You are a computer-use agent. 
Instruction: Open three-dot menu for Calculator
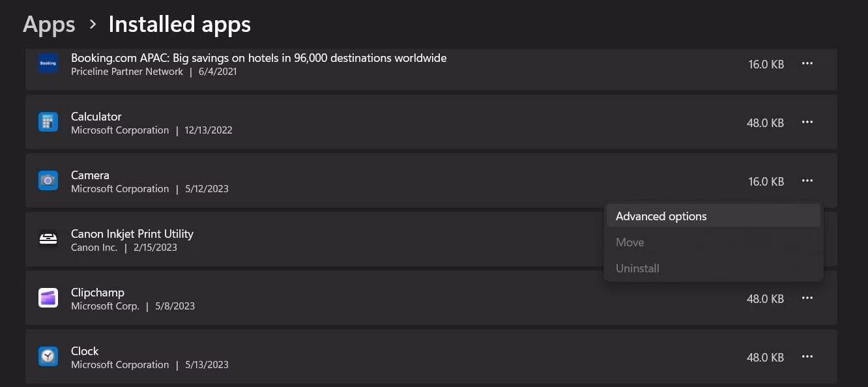[x=807, y=122]
